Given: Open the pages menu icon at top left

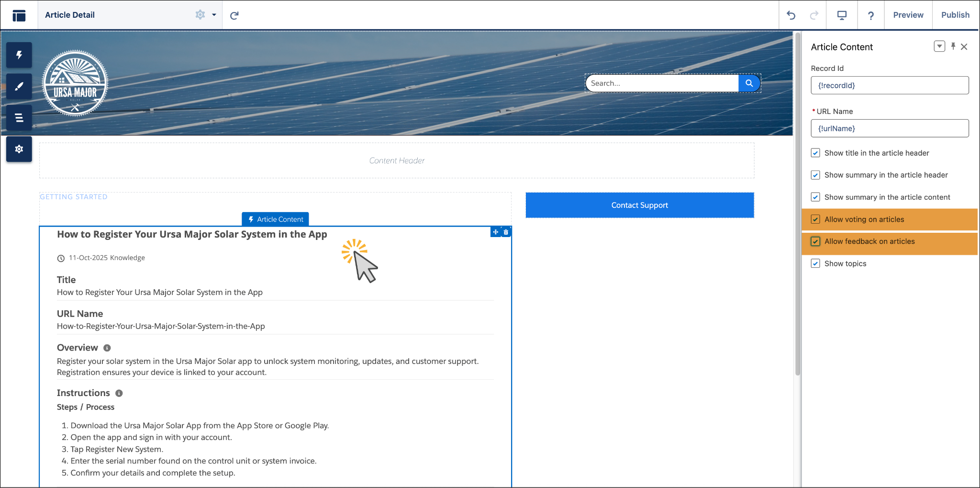Looking at the screenshot, I should click(19, 15).
